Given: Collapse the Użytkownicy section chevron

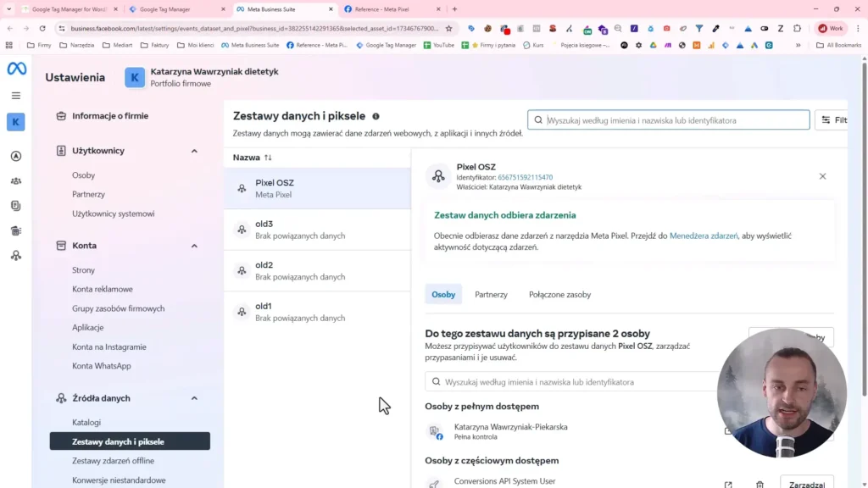Looking at the screenshot, I should click(194, 151).
